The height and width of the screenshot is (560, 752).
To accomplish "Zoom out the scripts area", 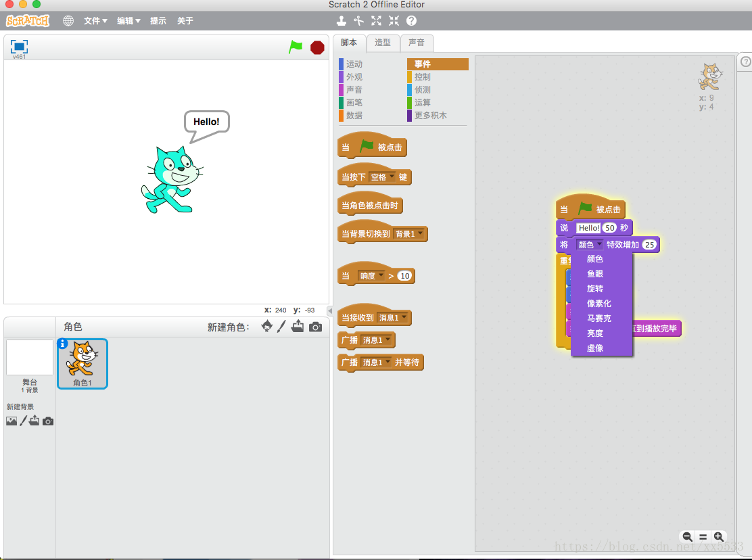I will pyautogui.click(x=687, y=536).
